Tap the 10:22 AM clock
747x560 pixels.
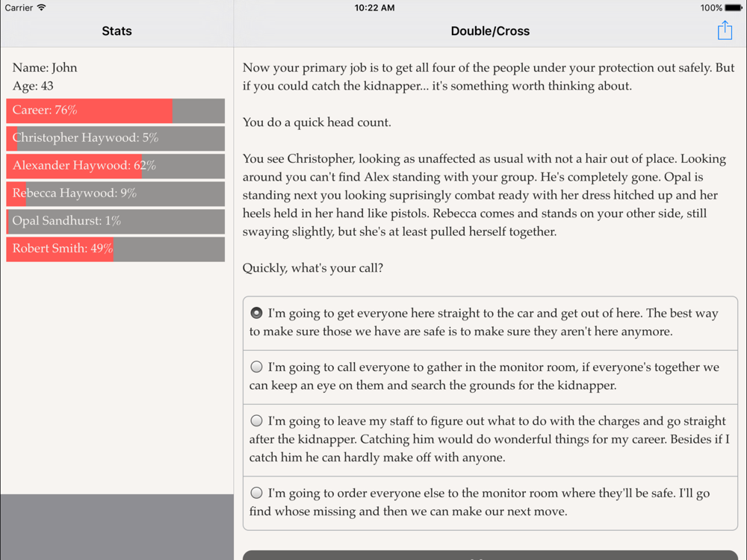click(x=374, y=8)
